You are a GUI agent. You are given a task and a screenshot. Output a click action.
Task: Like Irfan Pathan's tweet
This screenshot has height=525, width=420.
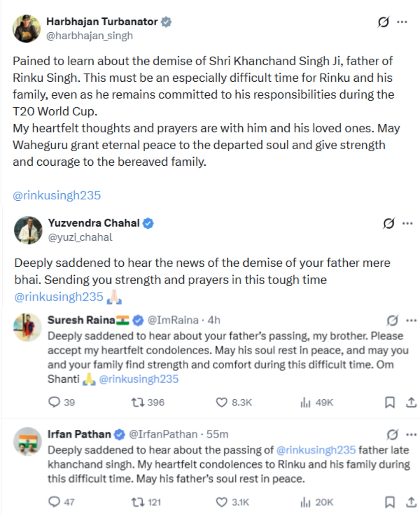(x=222, y=502)
